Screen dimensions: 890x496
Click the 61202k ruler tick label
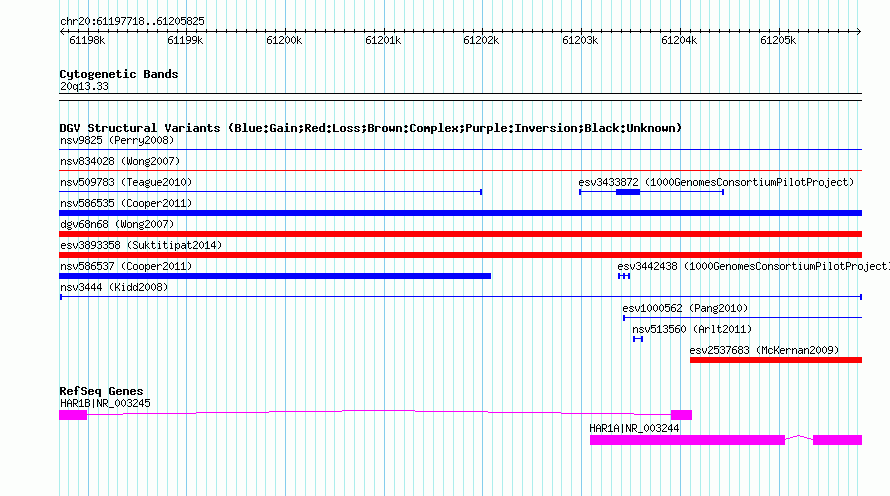(481, 40)
